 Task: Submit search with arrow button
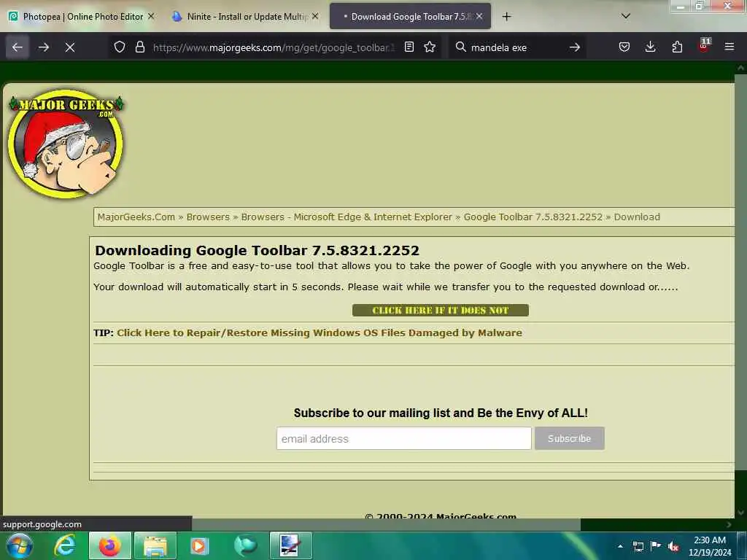pos(575,47)
